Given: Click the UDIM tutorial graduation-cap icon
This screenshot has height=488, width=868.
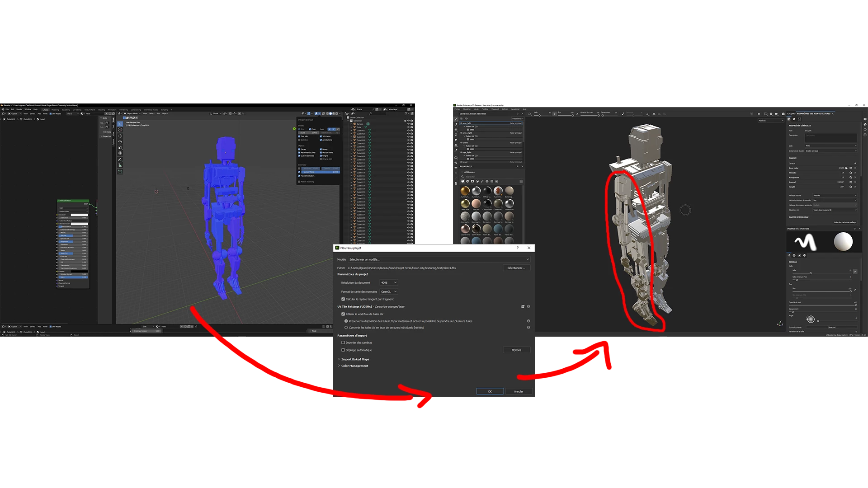Looking at the screenshot, I should click(x=523, y=306).
